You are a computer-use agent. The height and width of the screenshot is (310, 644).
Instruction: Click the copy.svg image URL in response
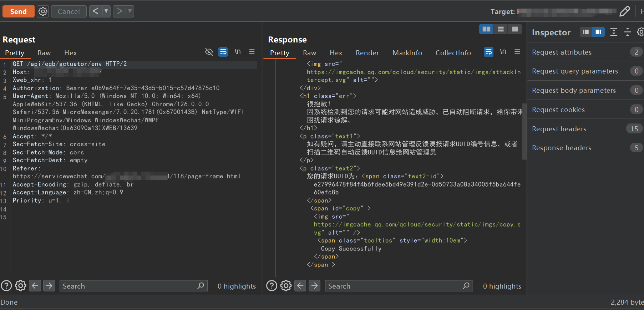pos(417,228)
